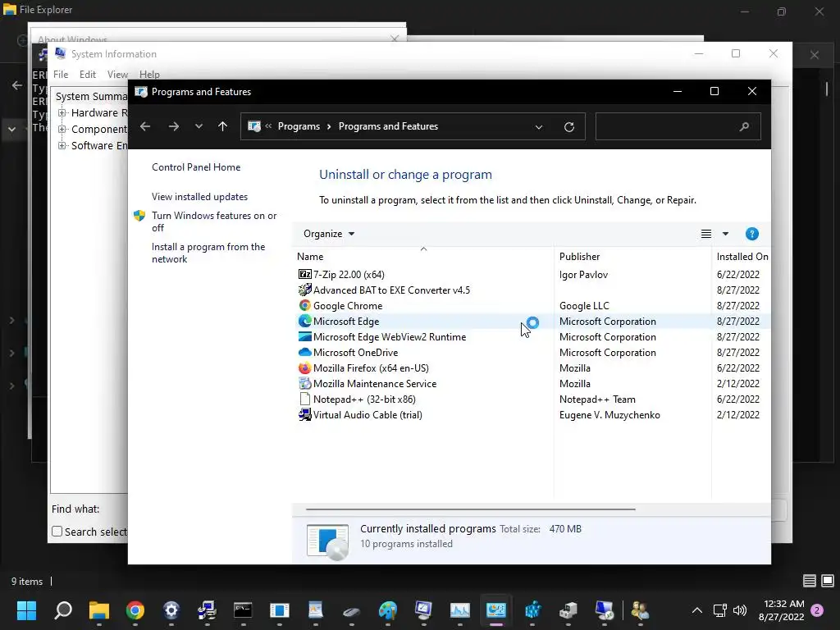Tick the Search selected category checkbox
Screen dimensions: 840x630
tap(57, 532)
